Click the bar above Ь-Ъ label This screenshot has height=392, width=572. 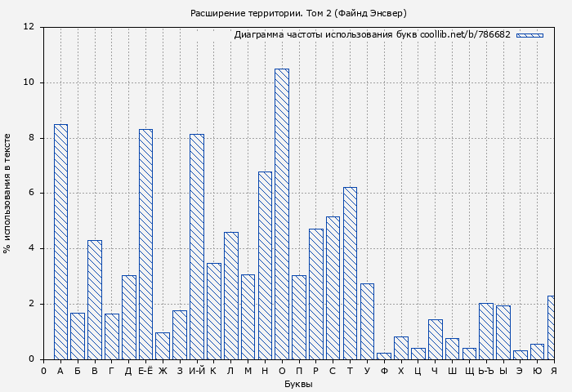pos(486,331)
